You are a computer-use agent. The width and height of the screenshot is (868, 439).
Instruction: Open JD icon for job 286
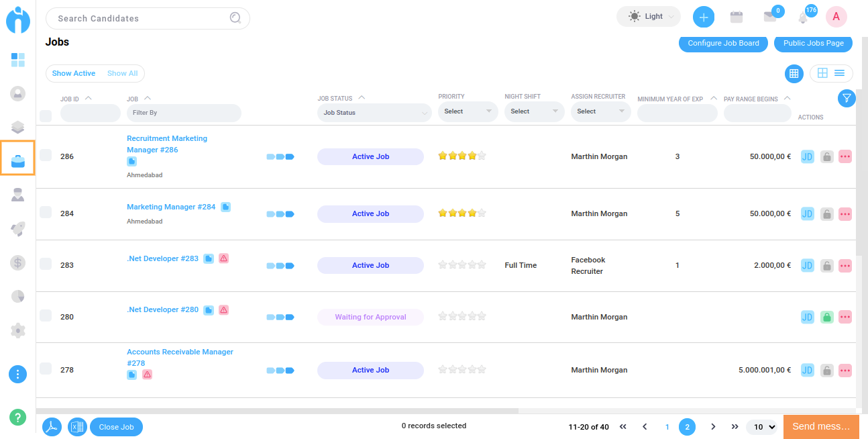click(x=808, y=156)
